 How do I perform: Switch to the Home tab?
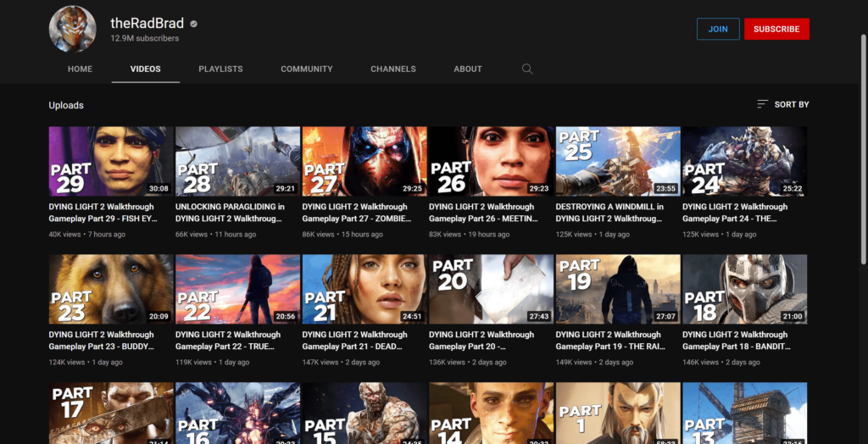click(x=81, y=69)
